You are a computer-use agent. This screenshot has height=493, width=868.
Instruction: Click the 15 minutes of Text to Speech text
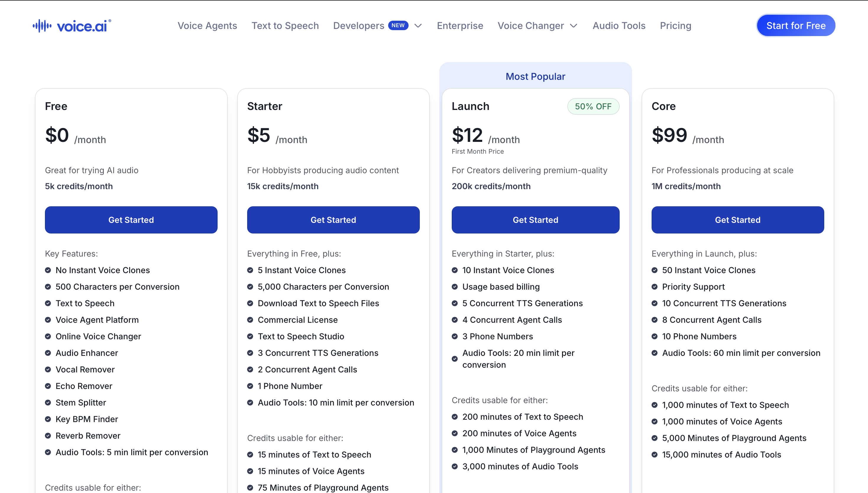pos(314,455)
